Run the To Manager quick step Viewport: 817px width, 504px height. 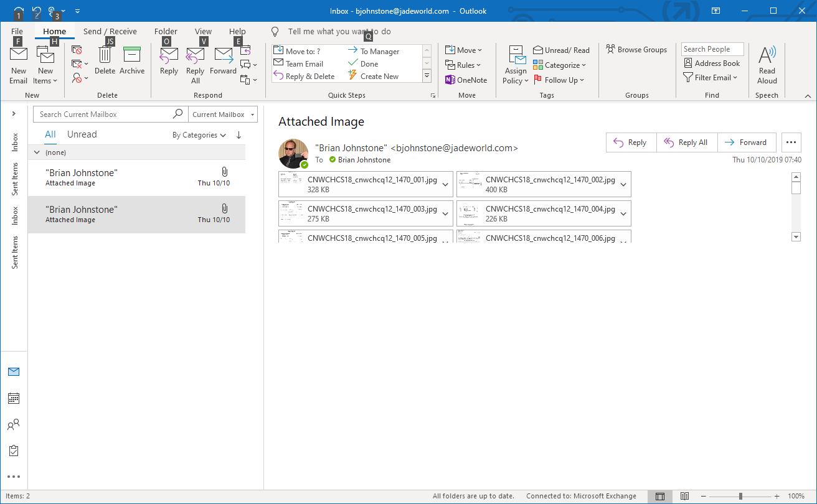pos(374,52)
